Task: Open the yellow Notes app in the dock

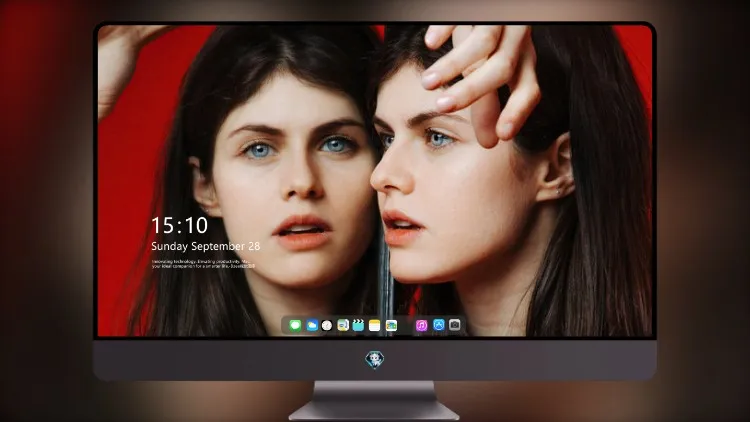Action: (375, 325)
